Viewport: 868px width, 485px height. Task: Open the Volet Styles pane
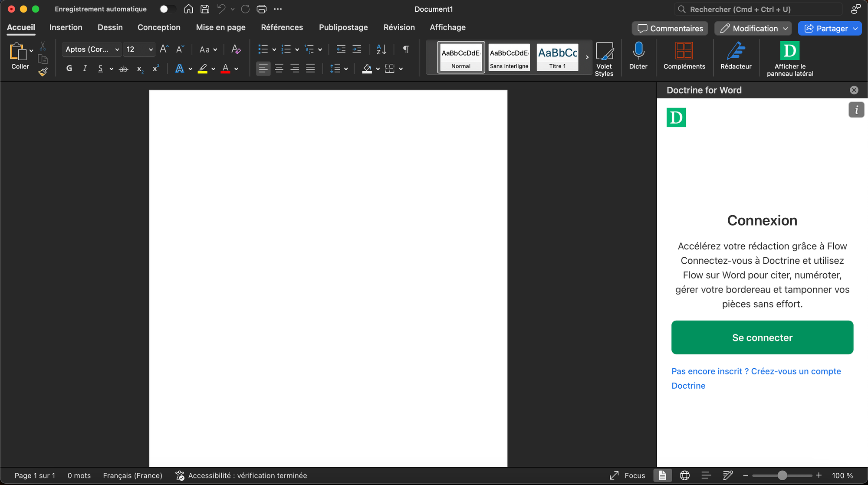(x=604, y=51)
